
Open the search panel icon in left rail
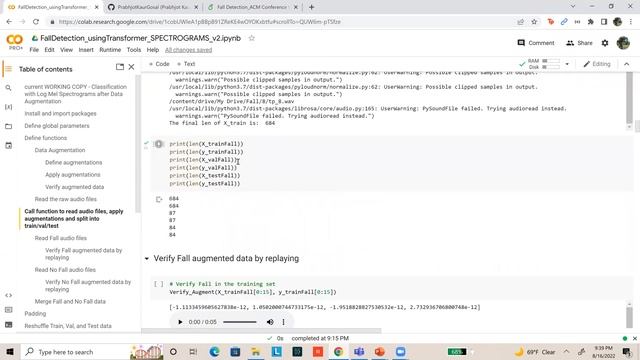tap(8, 88)
